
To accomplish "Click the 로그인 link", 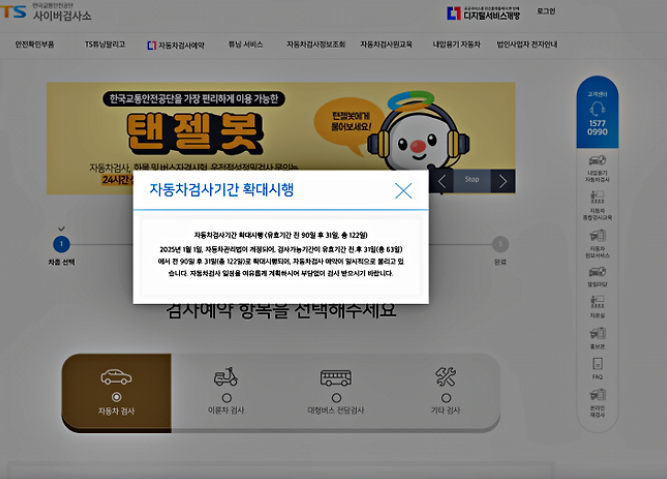I will [546, 11].
